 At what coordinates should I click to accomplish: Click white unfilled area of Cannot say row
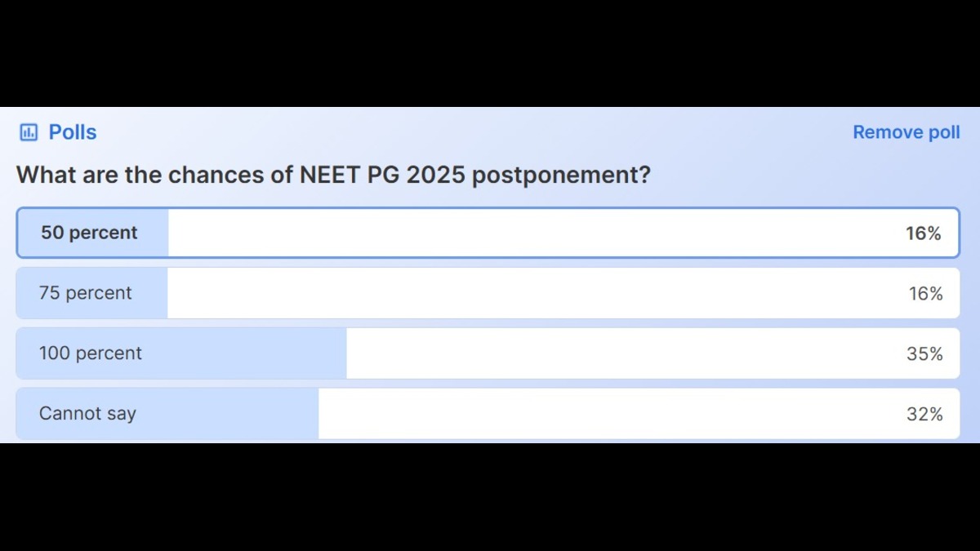pyautogui.click(x=604, y=414)
